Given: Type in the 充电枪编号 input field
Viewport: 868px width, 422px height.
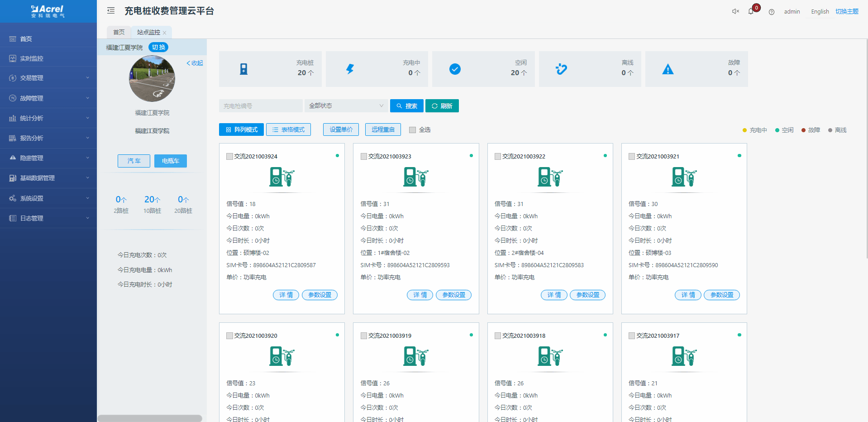Looking at the screenshot, I should (x=260, y=106).
